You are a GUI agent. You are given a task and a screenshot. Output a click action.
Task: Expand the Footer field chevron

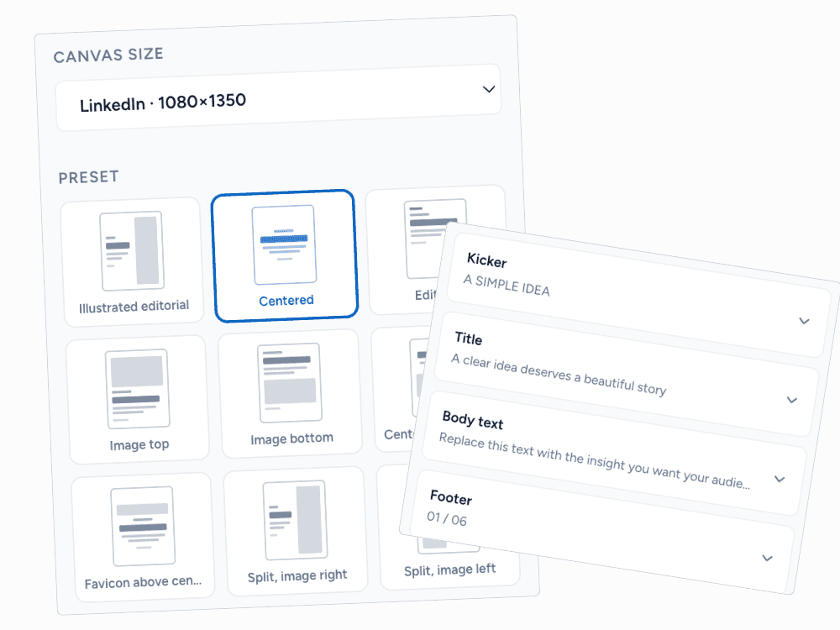pyautogui.click(x=767, y=559)
